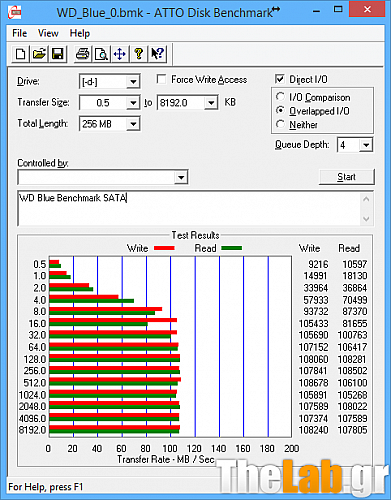The height and width of the screenshot is (500, 391).
Task: Open the Help menu
Action: 80,33
